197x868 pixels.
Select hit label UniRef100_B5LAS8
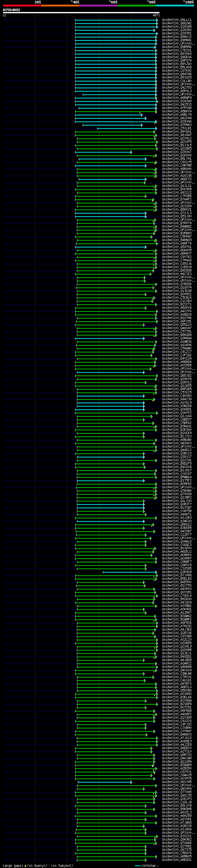tap(176, 67)
